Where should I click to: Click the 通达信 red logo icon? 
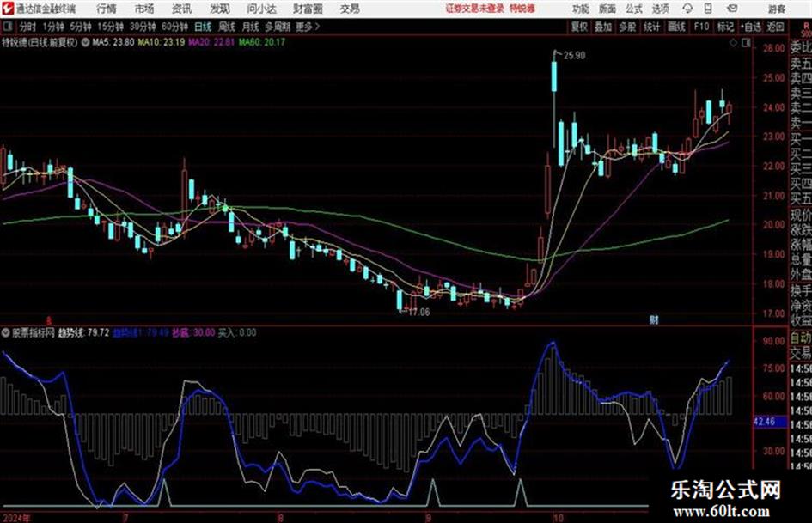point(7,9)
